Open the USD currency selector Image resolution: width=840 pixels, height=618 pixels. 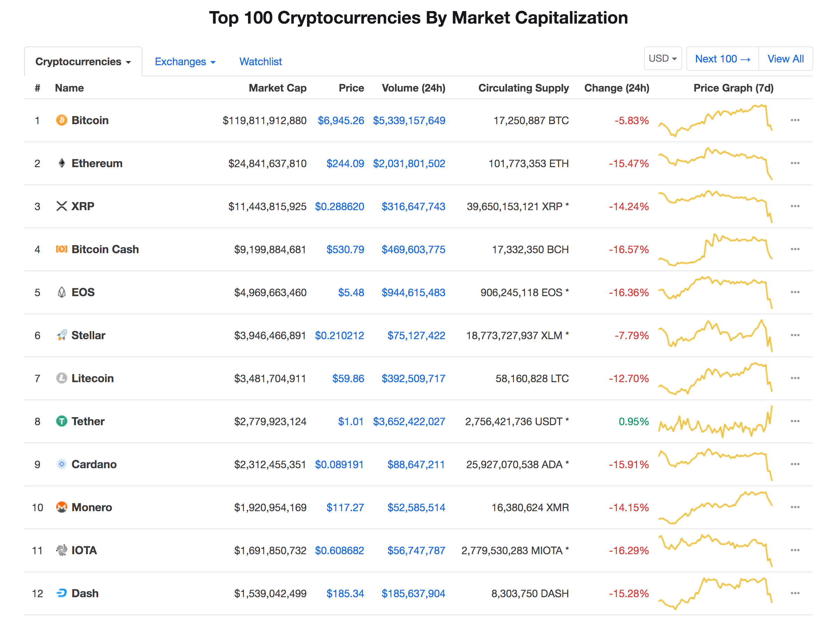(662, 59)
